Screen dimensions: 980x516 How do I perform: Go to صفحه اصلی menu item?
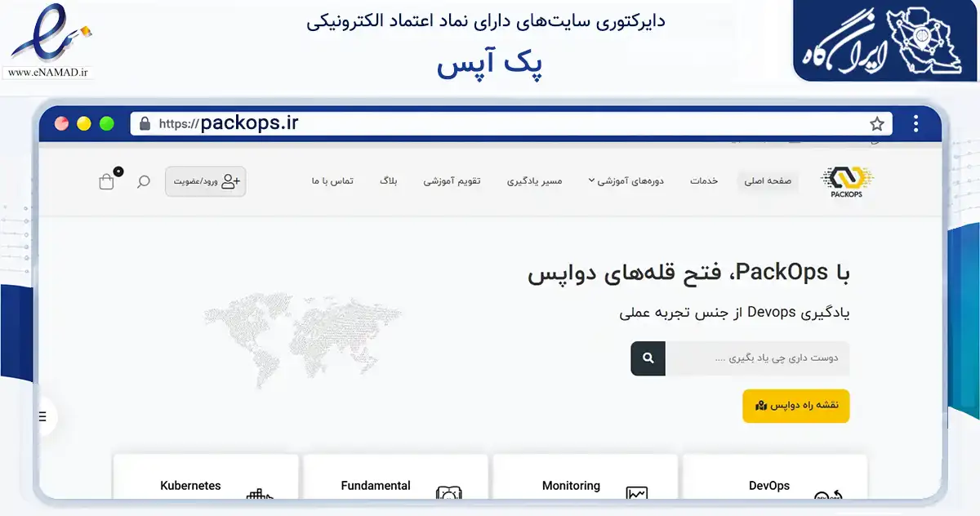[x=767, y=181]
